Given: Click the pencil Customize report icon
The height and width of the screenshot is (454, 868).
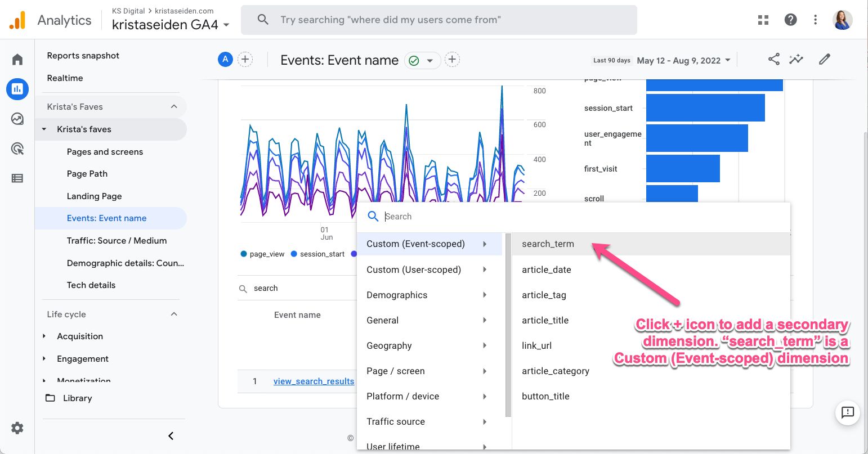Looking at the screenshot, I should 825,60.
